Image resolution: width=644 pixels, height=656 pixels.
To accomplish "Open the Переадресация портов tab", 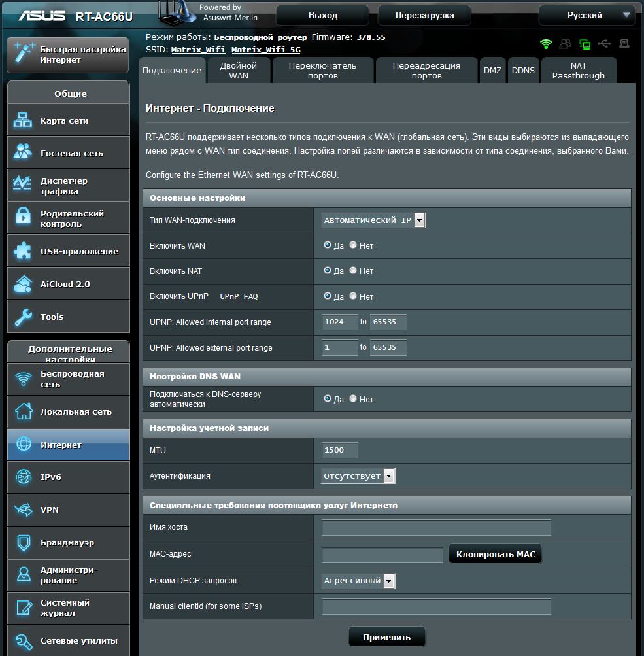I will pos(426,70).
